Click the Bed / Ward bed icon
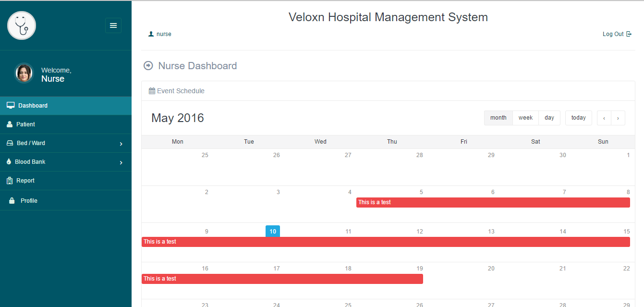Screen dimensions: 644x307 click(x=10, y=143)
